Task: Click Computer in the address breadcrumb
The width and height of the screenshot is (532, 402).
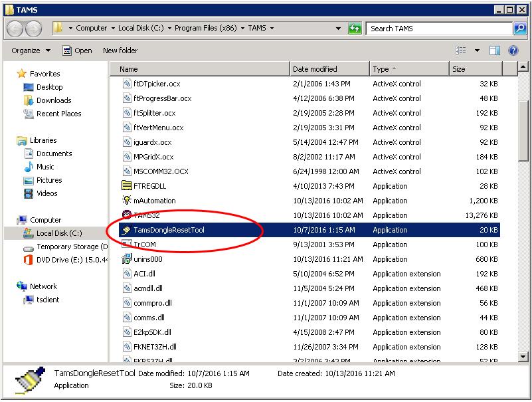Action: (x=91, y=28)
